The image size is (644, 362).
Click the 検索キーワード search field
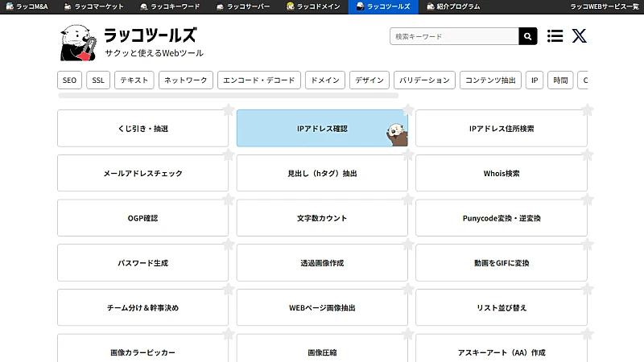(x=454, y=36)
